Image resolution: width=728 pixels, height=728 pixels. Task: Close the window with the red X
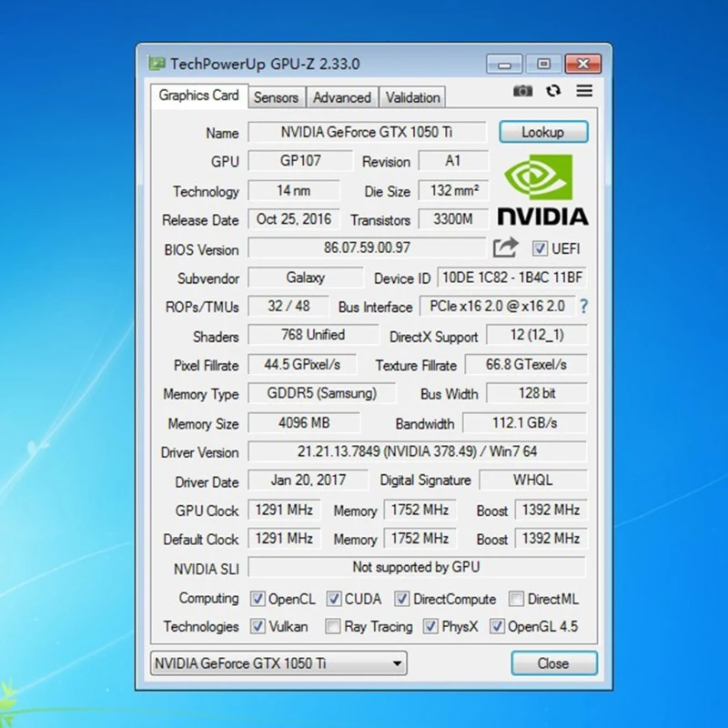pos(583,64)
